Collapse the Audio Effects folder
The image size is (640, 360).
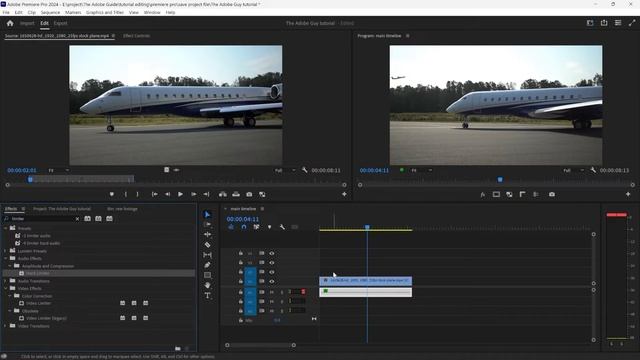(6, 258)
